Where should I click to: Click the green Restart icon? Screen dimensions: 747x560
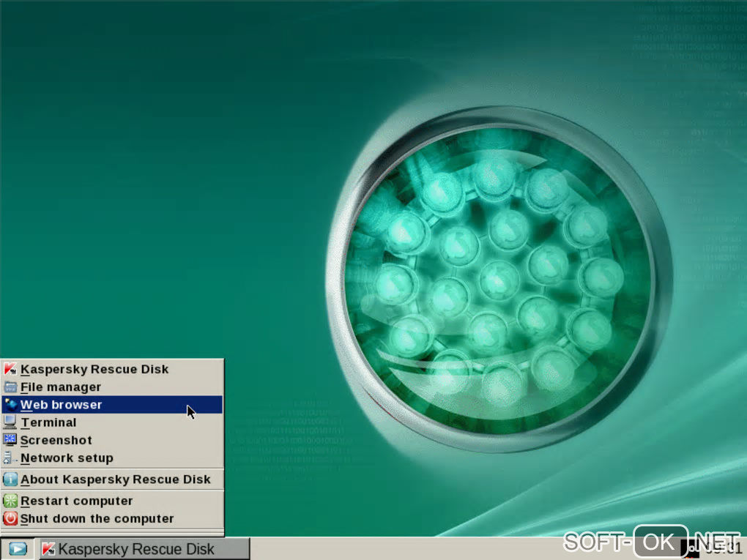click(x=10, y=501)
